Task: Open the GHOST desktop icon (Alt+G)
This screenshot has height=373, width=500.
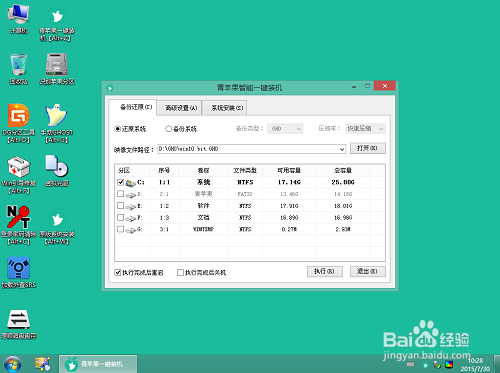Action: tap(57, 123)
